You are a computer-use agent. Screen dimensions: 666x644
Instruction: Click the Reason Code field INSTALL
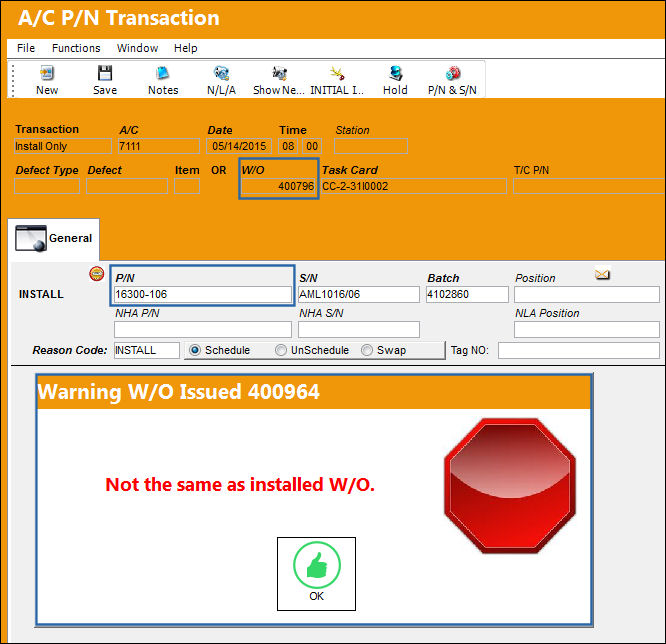point(147,350)
